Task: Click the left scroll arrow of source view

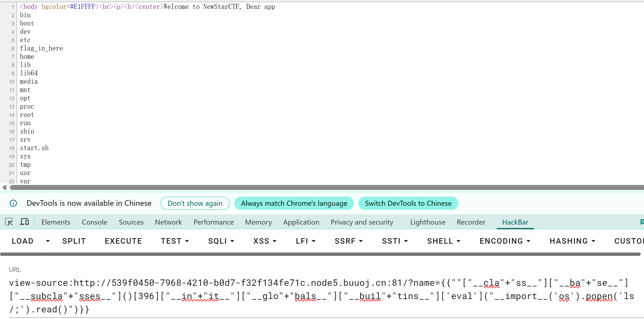Action: (x=4, y=187)
